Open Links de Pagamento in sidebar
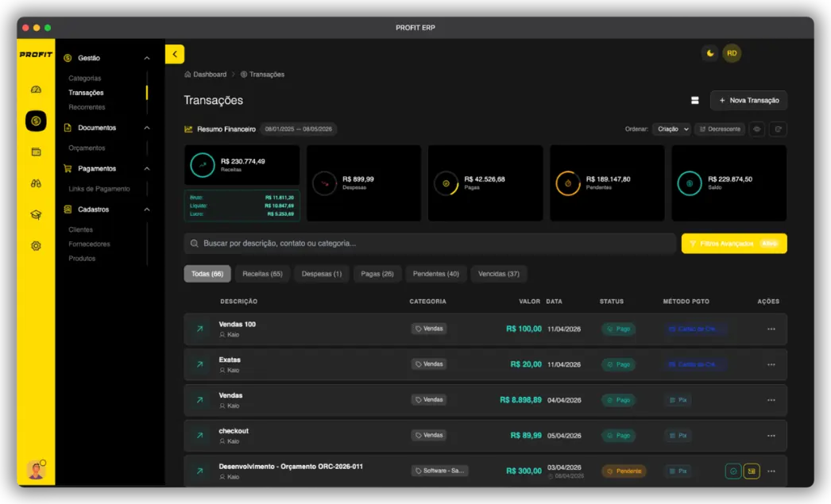831x504 pixels. click(99, 188)
